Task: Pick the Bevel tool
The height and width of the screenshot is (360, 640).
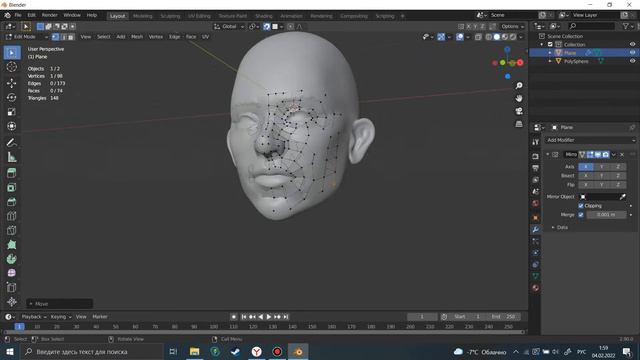Action: pyautogui.click(x=12, y=202)
